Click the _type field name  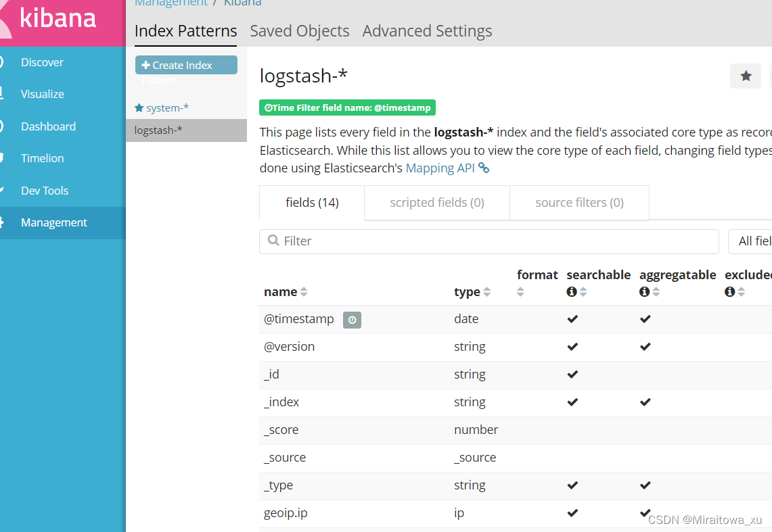point(278,485)
